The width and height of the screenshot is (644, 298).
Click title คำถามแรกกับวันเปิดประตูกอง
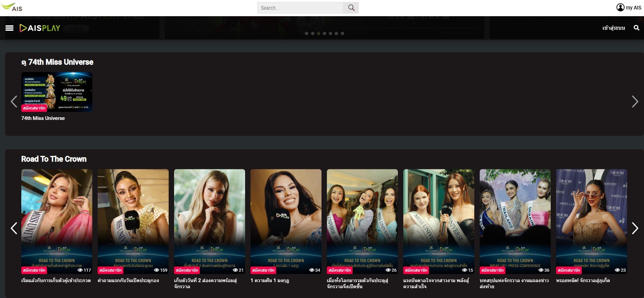pyautogui.click(x=128, y=280)
